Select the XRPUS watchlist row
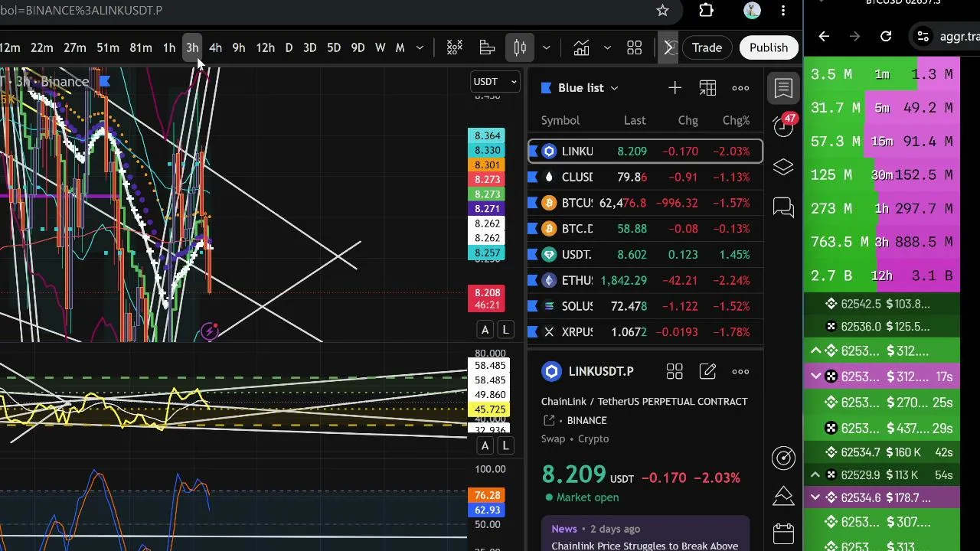This screenshot has width=980, height=551. (x=645, y=332)
